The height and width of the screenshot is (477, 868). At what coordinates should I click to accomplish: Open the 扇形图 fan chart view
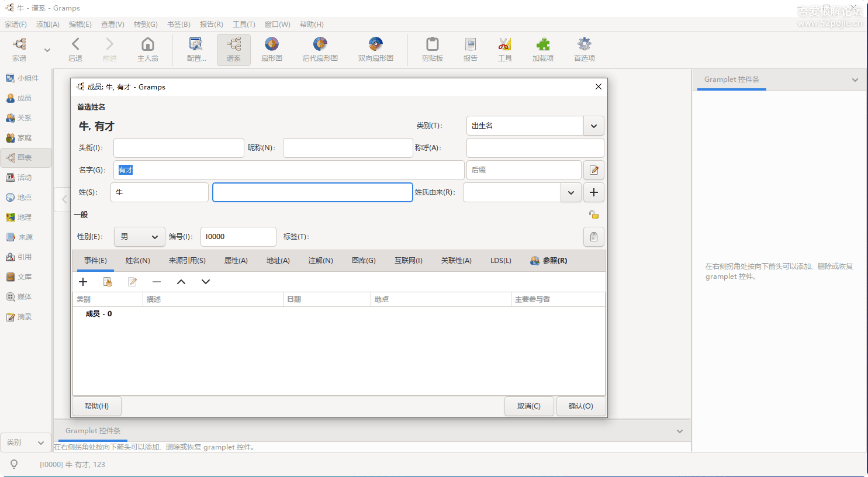point(271,49)
